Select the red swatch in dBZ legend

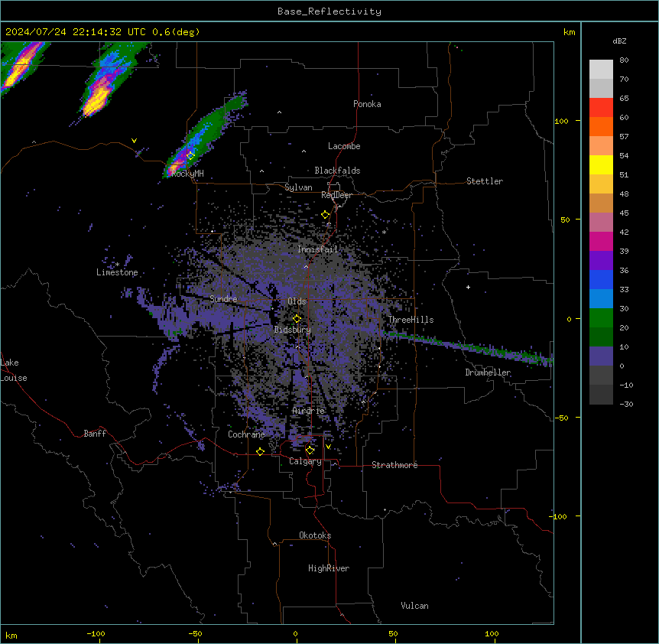click(601, 108)
